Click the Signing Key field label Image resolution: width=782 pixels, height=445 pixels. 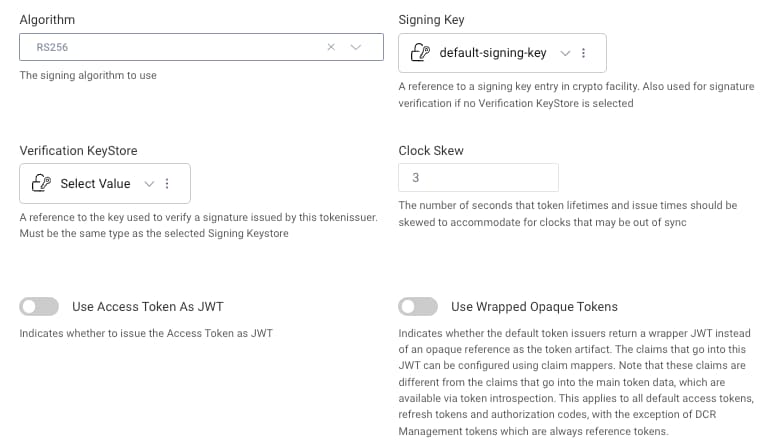pos(431,19)
